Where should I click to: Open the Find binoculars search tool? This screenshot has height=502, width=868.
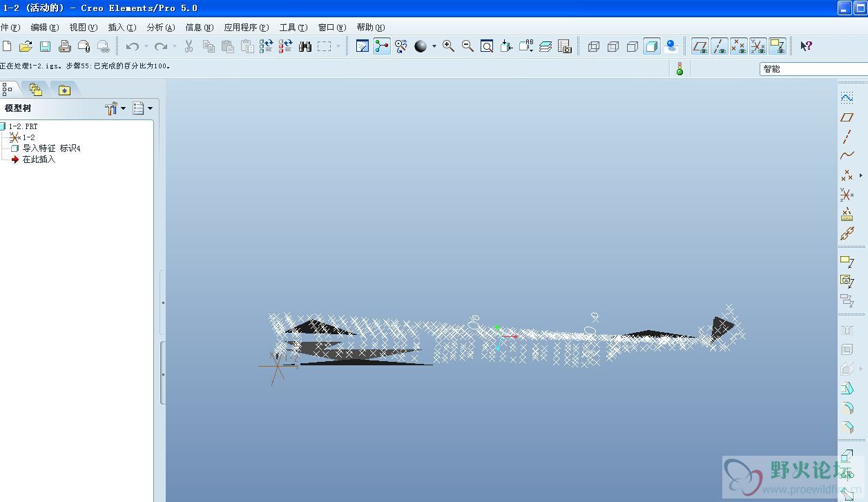tap(305, 46)
